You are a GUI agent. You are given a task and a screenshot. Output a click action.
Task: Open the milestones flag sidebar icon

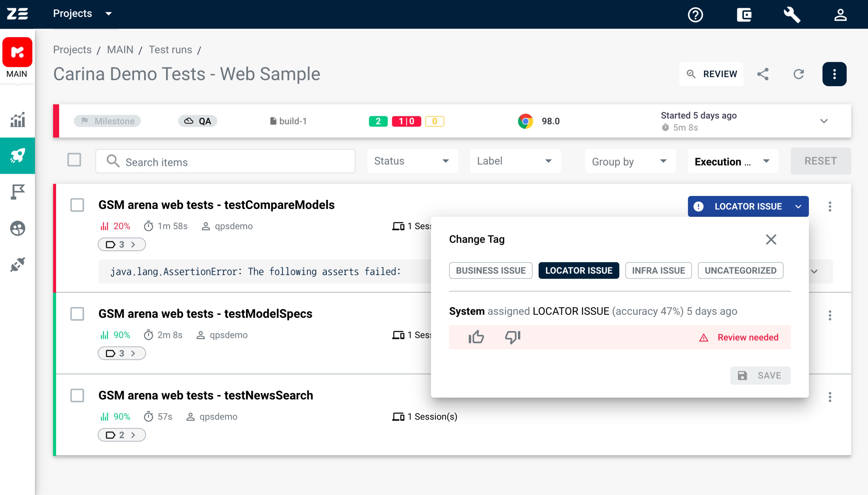(17, 192)
